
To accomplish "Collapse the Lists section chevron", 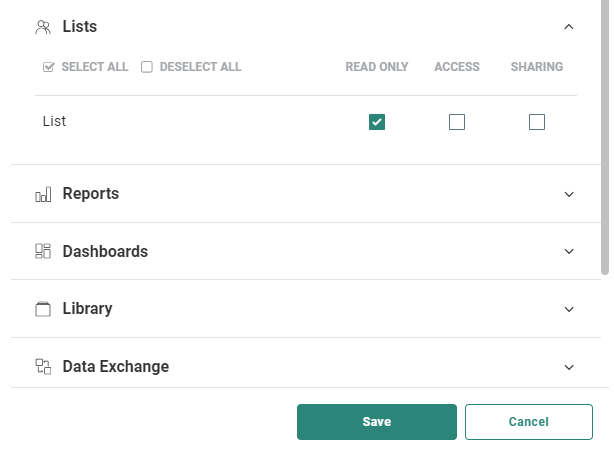I will pyautogui.click(x=569, y=27).
